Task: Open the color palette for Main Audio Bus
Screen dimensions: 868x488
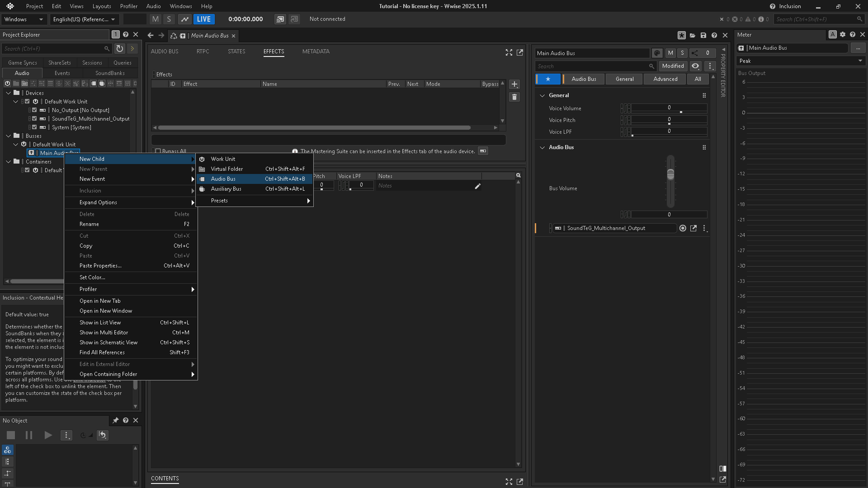Action: pyautogui.click(x=657, y=53)
